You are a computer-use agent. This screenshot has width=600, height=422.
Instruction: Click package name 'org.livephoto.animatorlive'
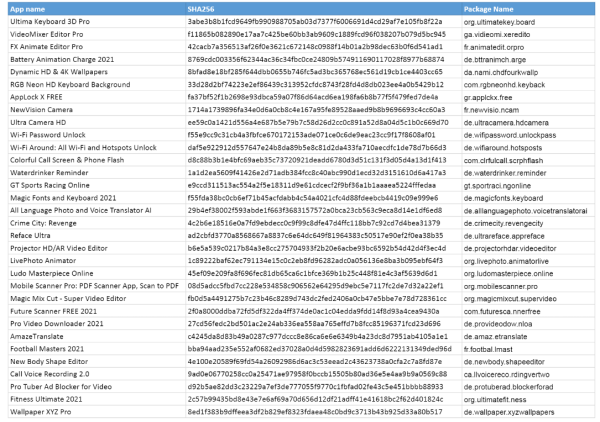click(506, 262)
